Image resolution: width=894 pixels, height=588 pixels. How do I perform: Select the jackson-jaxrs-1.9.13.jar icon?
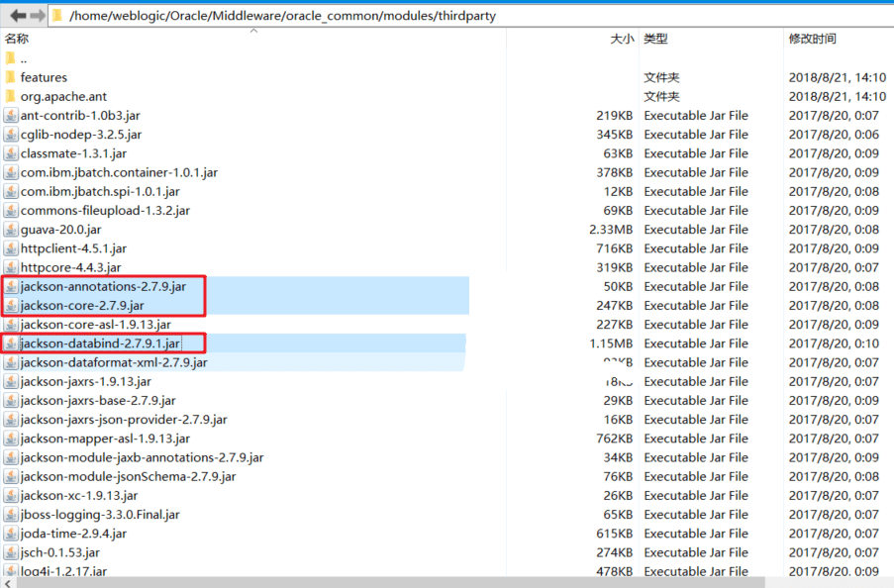click(10, 381)
